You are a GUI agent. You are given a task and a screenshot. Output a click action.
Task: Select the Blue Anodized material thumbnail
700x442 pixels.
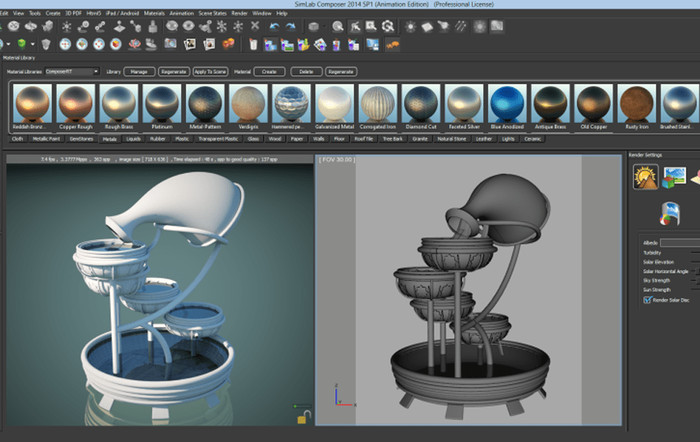click(x=507, y=104)
